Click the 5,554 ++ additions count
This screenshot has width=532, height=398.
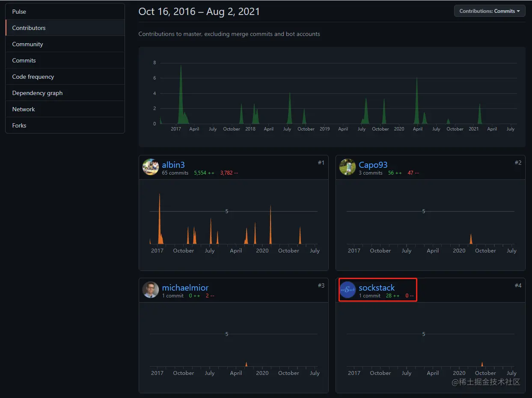(204, 173)
